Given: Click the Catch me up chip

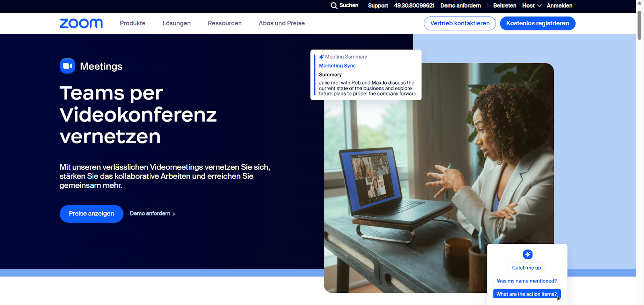Looking at the screenshot, I should click(x=526, y=268).
